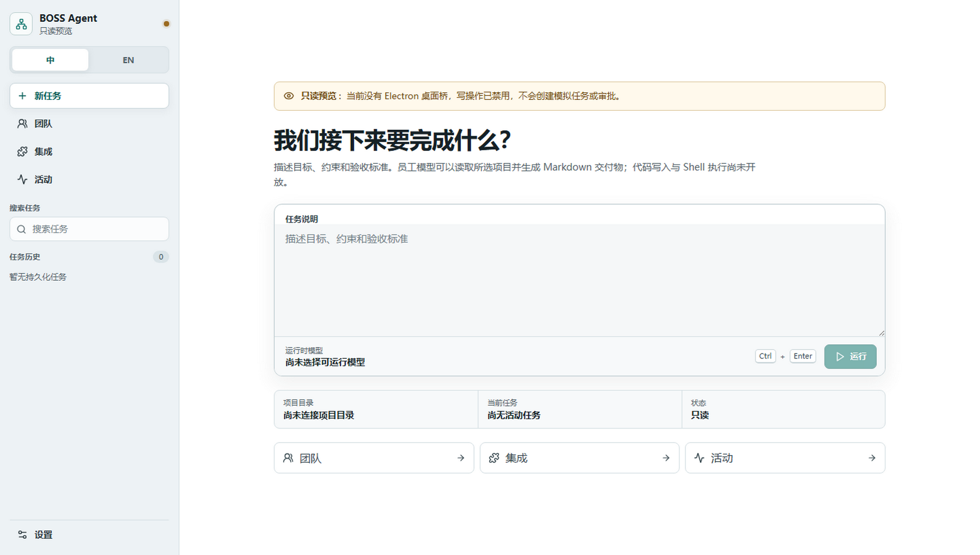The width and height of the screenshot is (980, 555).
Task: Click the orange status dot in sidebar header
Action: [166, 24]
